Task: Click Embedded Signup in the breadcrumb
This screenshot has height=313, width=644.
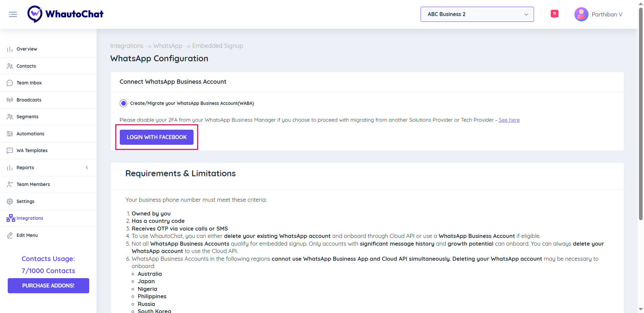Action: click(x=218, y=46)
